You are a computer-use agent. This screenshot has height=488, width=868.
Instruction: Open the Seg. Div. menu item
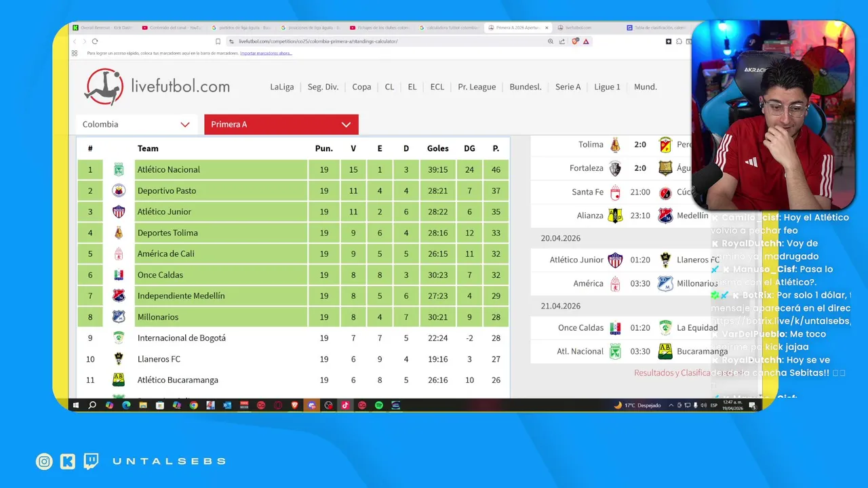[x=323, y=87]
